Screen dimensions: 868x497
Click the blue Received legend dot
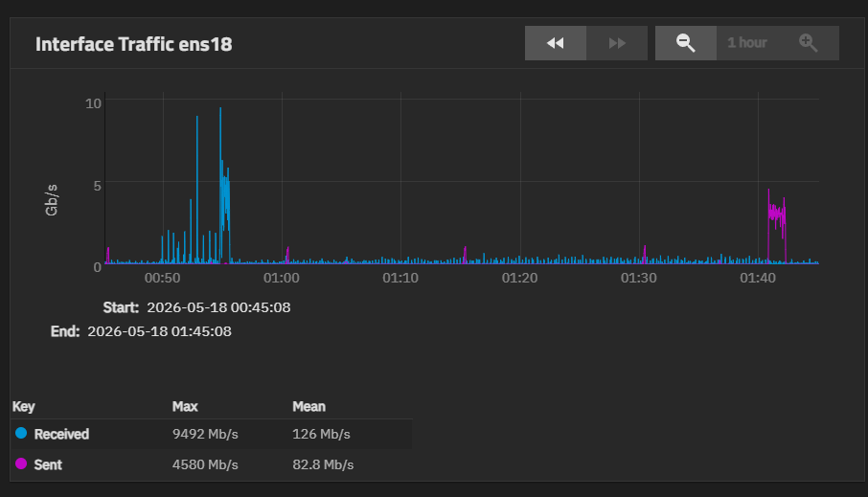coord(21,434)
